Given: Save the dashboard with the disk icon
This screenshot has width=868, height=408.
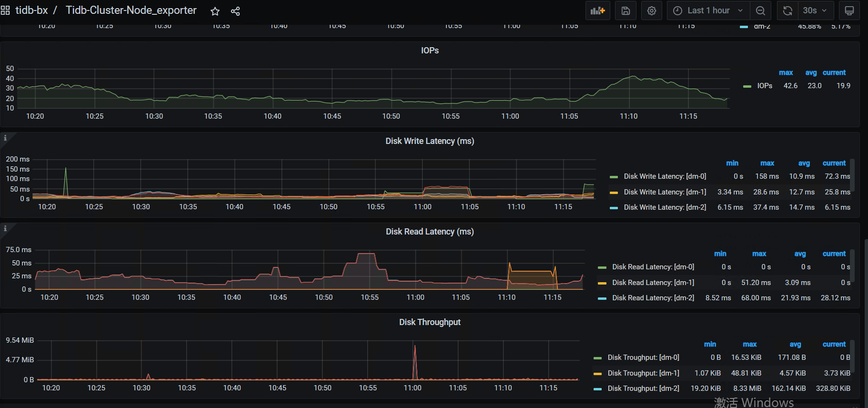Looking at the screenshot, I should click(626, 10).
